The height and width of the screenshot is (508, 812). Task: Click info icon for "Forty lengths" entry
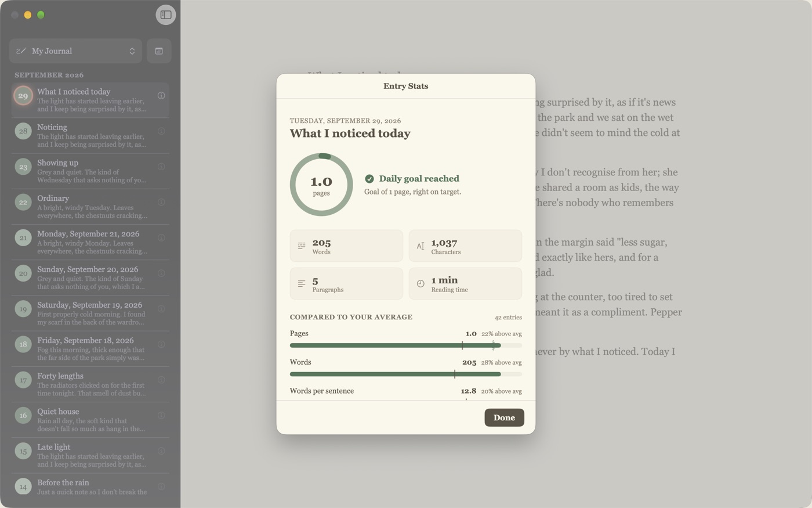point(161,380)
